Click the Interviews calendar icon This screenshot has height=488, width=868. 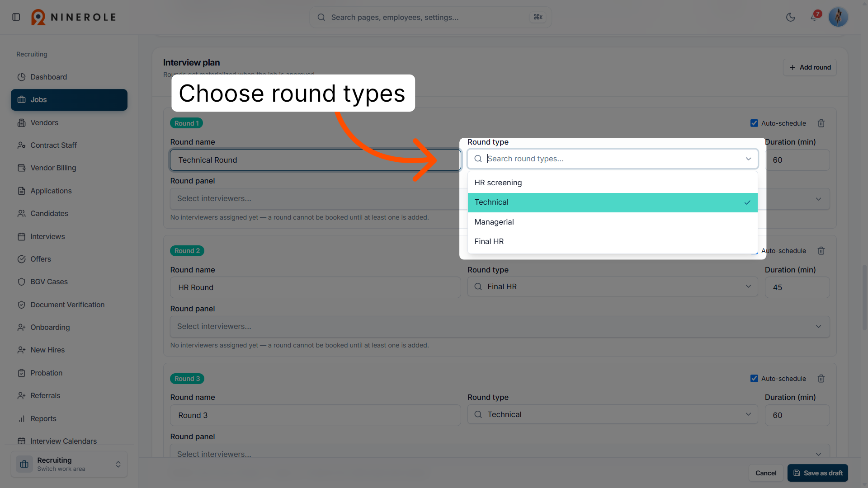pyautogui.click(x=21, y=236)
